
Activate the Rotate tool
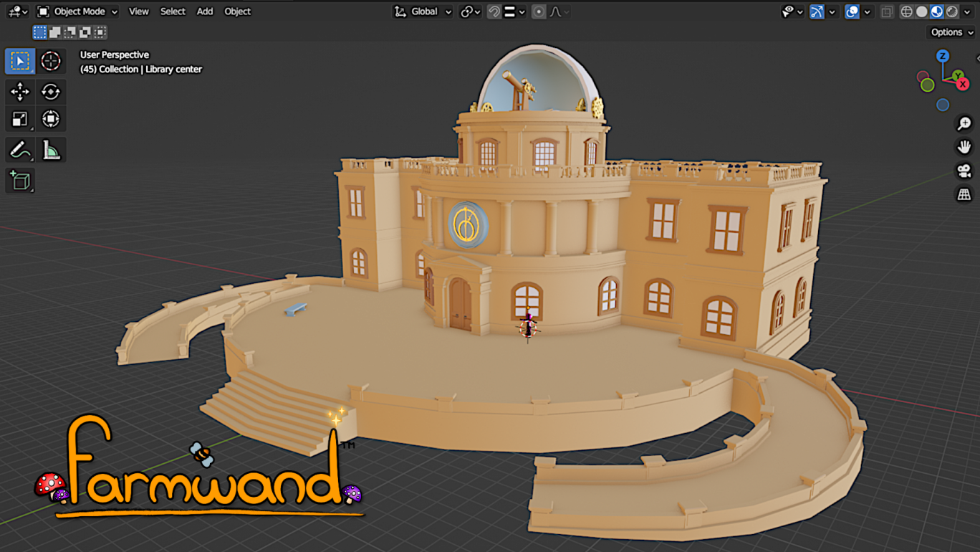[51, 92]
